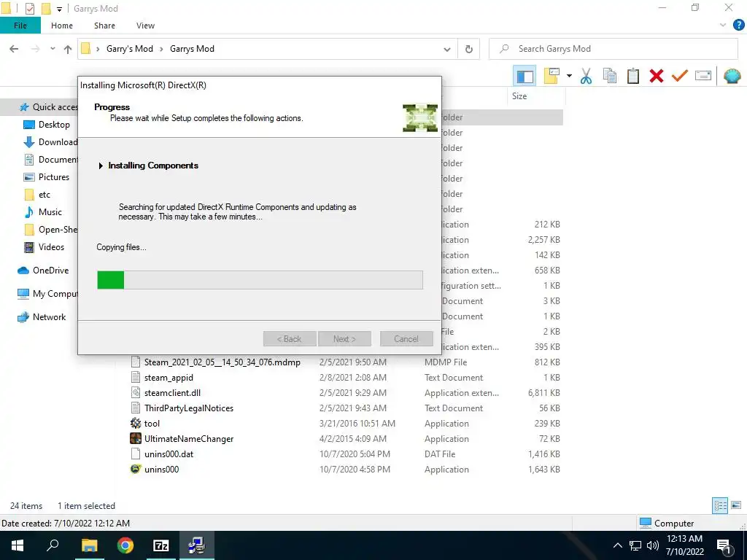747x560 pixels.
Task: Click the Next button in DirectX installer
Action: point(344,339)
